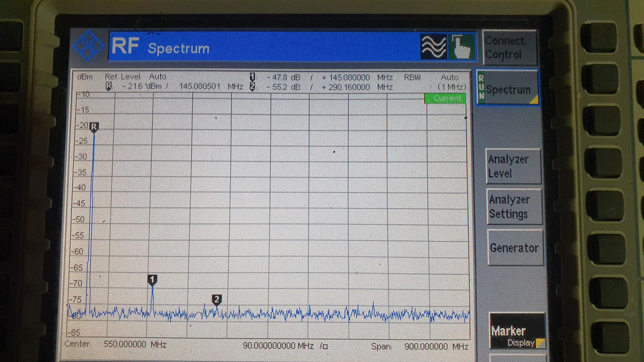Viewport: 644px width, 362px height.
Task: Click the -85 level axis label
Action: (x=74, y=332)
